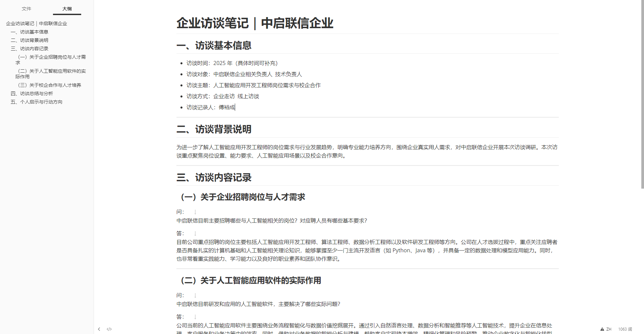Click the bullet line 访谈记录人：傅裕成
The height and width of the screenshot is (334, 644).
coord(211,107)
